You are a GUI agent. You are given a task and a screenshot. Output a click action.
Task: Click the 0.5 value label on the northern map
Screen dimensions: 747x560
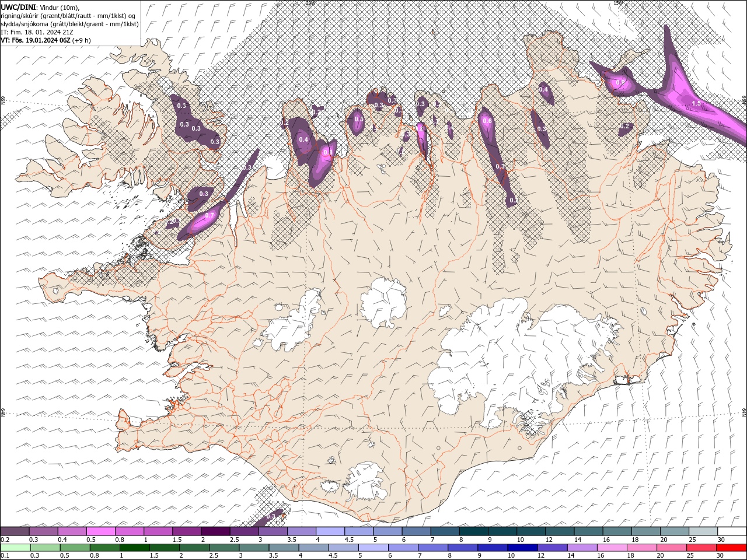tap(359, 119)
